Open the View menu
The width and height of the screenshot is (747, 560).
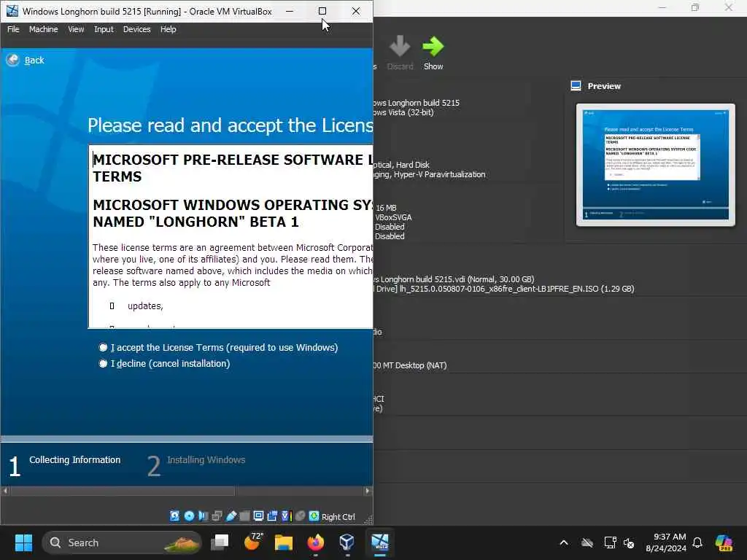[x=76, y=29]
